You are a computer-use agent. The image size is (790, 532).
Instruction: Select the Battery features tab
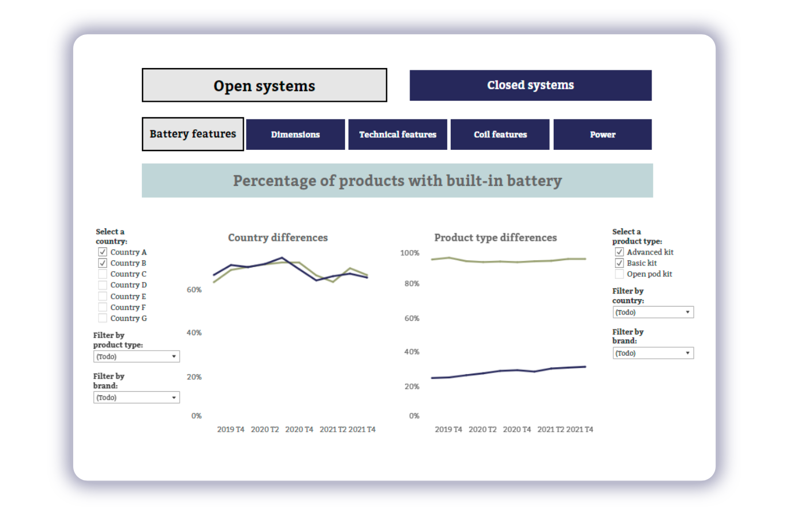tap(193, 134)
